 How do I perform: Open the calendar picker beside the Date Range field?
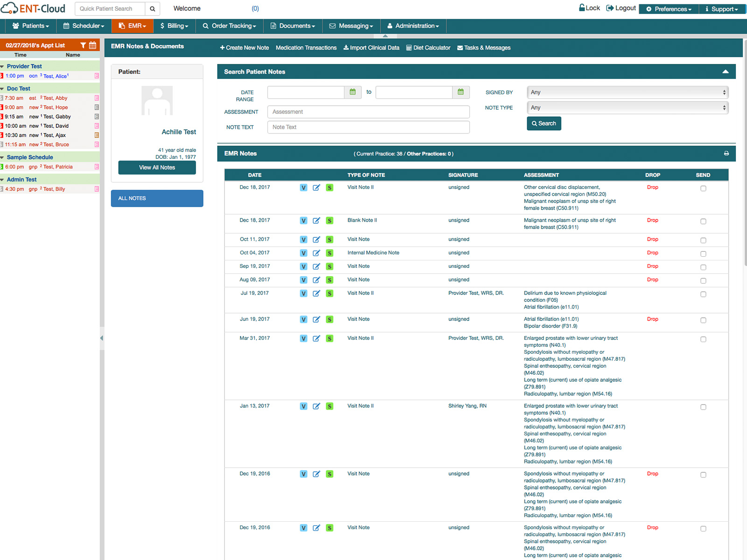[x=352, y=92]
